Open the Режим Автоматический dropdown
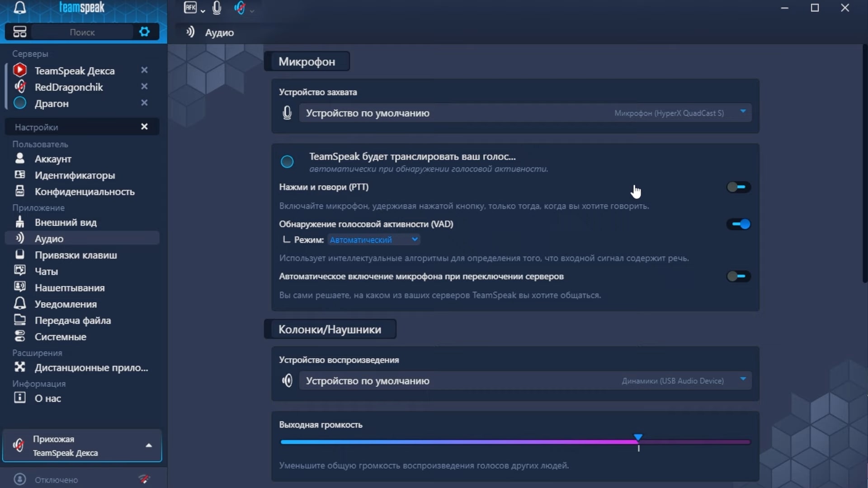This screenshot has height=488, width=868. pos(374,240)
